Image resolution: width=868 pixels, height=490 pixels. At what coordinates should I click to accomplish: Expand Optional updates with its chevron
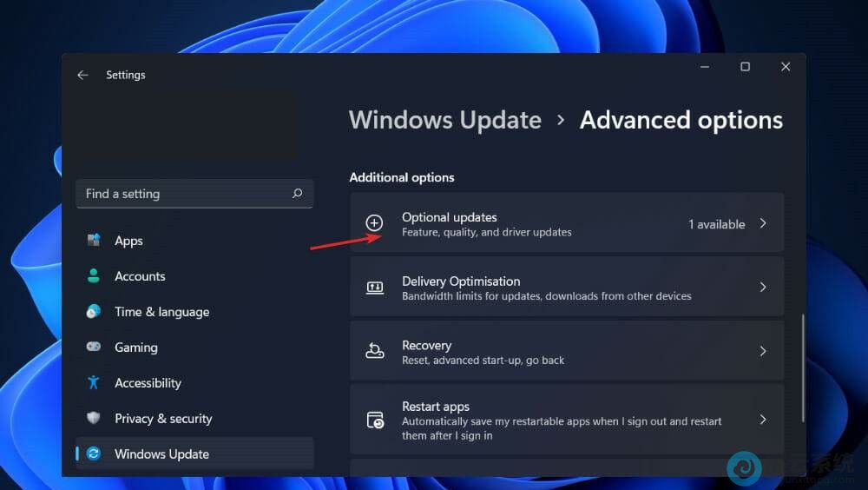[x=763, y=222]
